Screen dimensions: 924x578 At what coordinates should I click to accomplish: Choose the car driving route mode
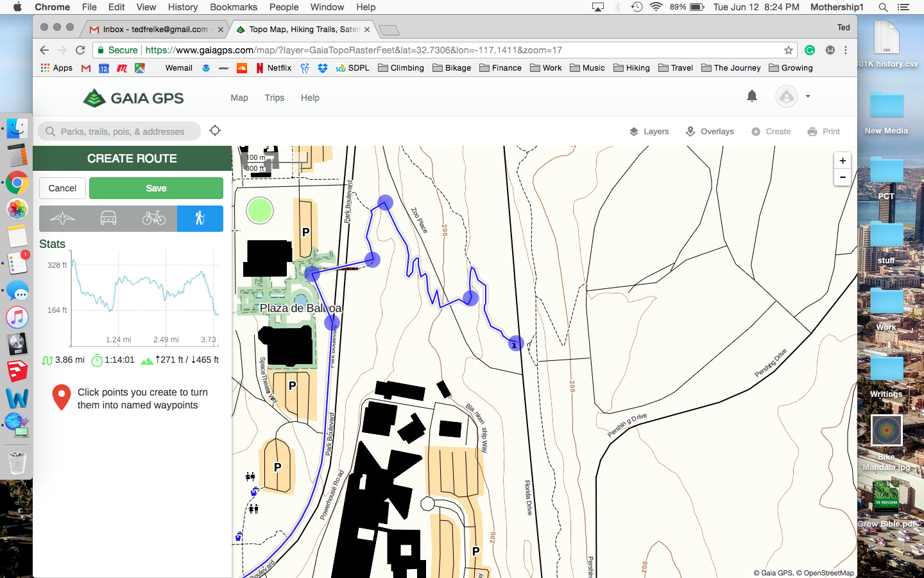(108, 218)
